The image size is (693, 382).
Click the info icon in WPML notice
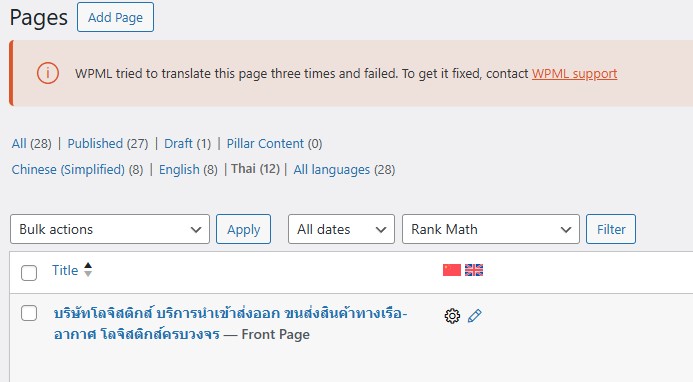(x=48, y=73)
